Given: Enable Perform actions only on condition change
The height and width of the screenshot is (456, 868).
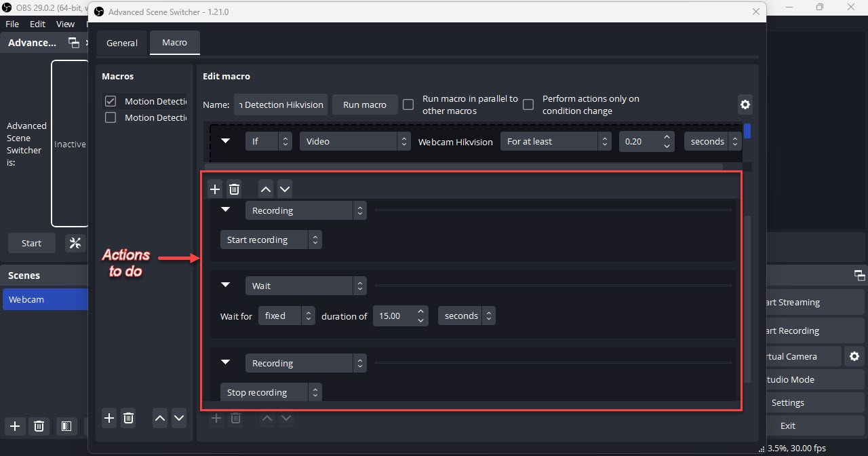Looking at the screenshot, I should (x=528, y=104).
